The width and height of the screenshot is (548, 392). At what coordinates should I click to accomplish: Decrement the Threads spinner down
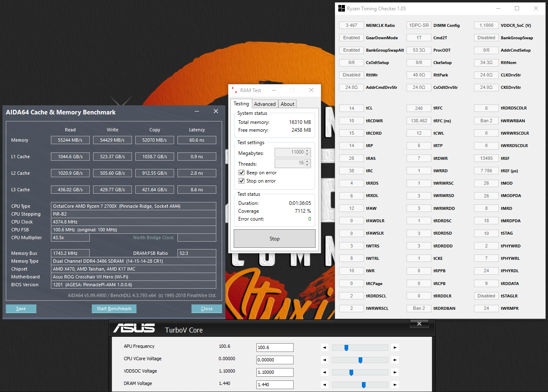[x=307, y=165]
